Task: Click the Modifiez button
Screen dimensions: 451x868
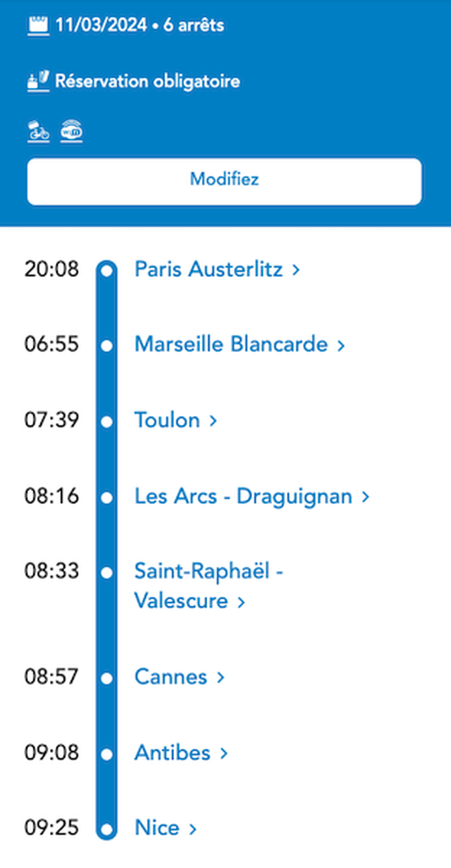Action: point(225,179)
